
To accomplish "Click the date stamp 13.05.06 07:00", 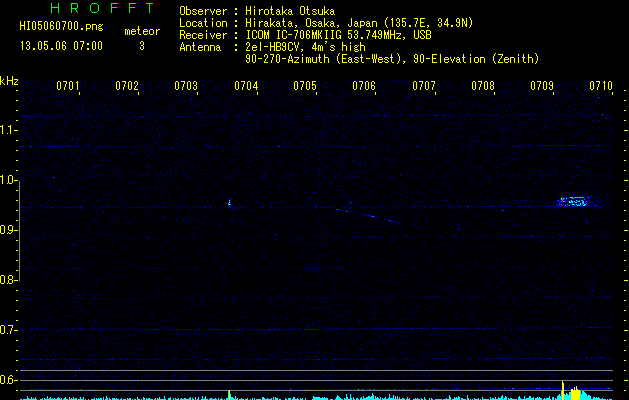I will (61, 46).
